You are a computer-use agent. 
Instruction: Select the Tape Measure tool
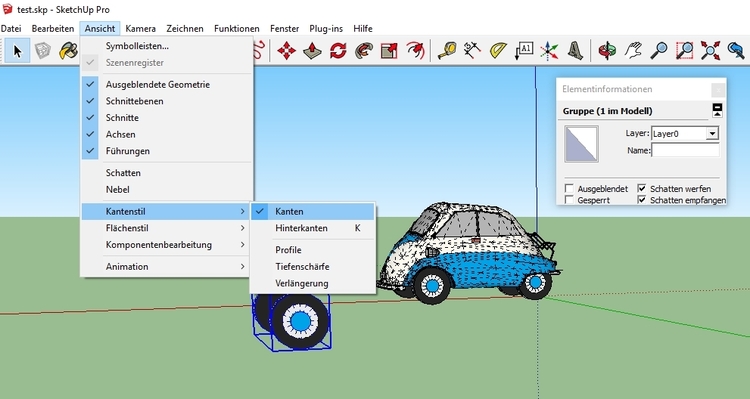[447, 50]
